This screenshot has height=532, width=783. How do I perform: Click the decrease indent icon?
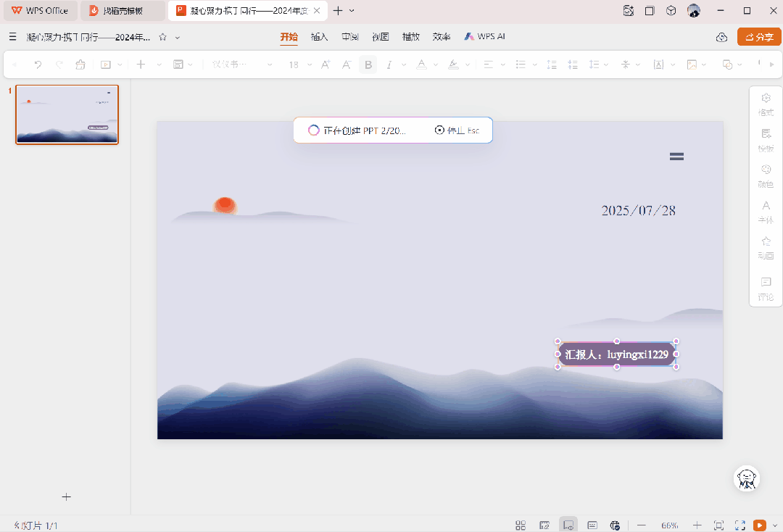coord(552,65)
